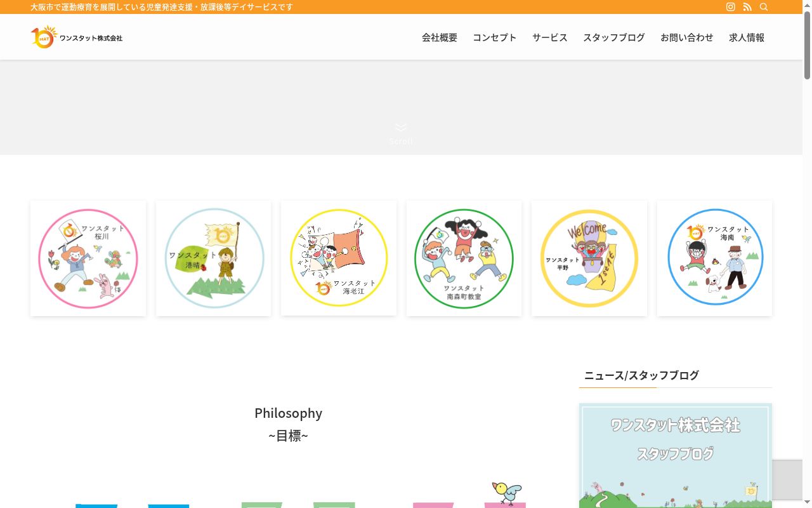Select the ワンスタット港晴 classroom thumbnail

214,258
